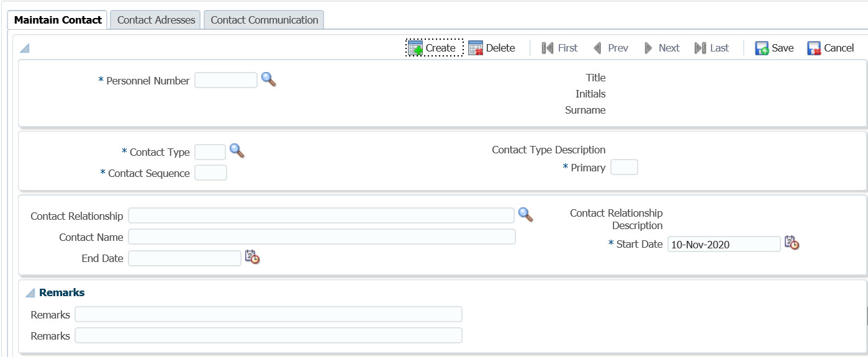
Task: Switch to the Contact Adresses tab
Action: 156,20
